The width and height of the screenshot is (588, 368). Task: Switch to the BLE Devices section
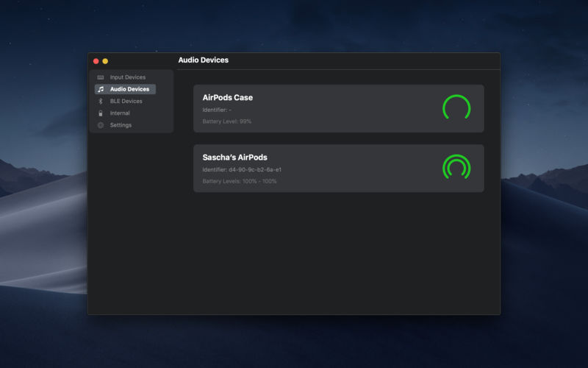coord(126,102)
